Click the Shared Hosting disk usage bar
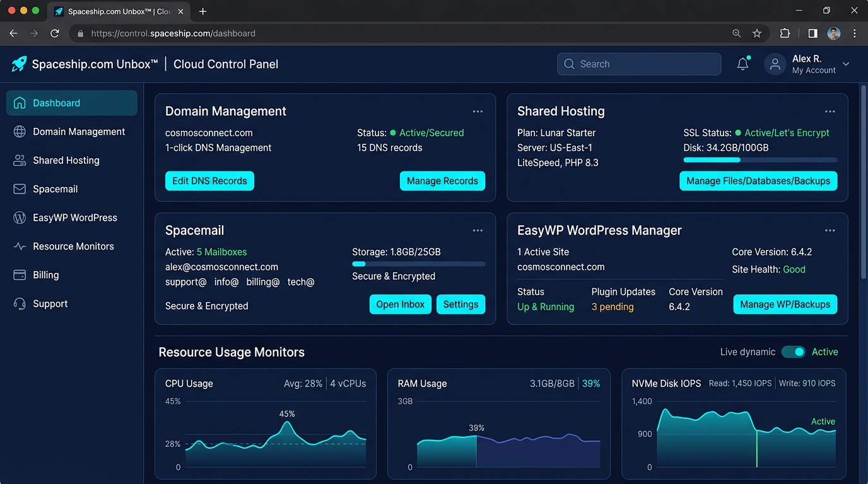Screen dimensions: 868x484 coord(760,160)
